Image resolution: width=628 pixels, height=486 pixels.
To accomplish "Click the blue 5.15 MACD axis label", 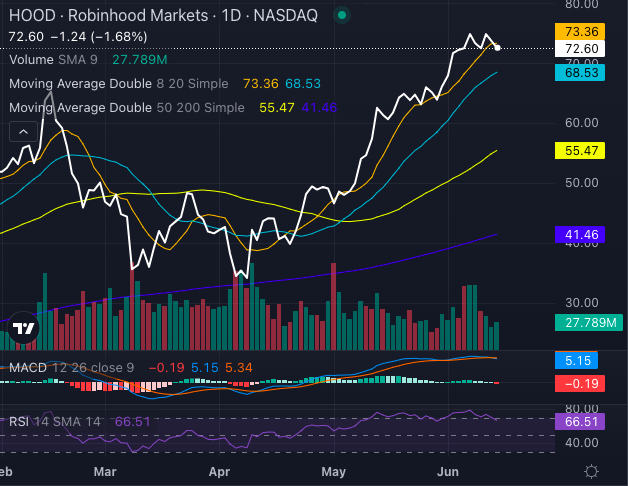I will pyautogui.click(x=576, y=361).
